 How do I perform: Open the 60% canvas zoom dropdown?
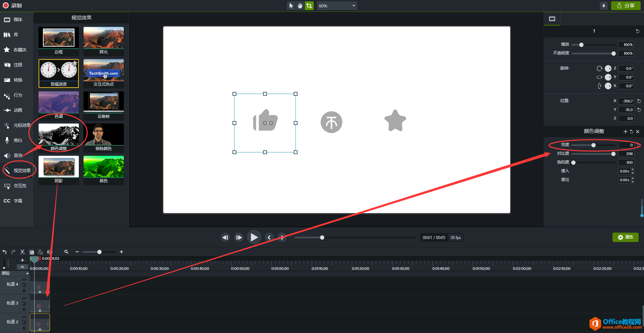point(337,6)
